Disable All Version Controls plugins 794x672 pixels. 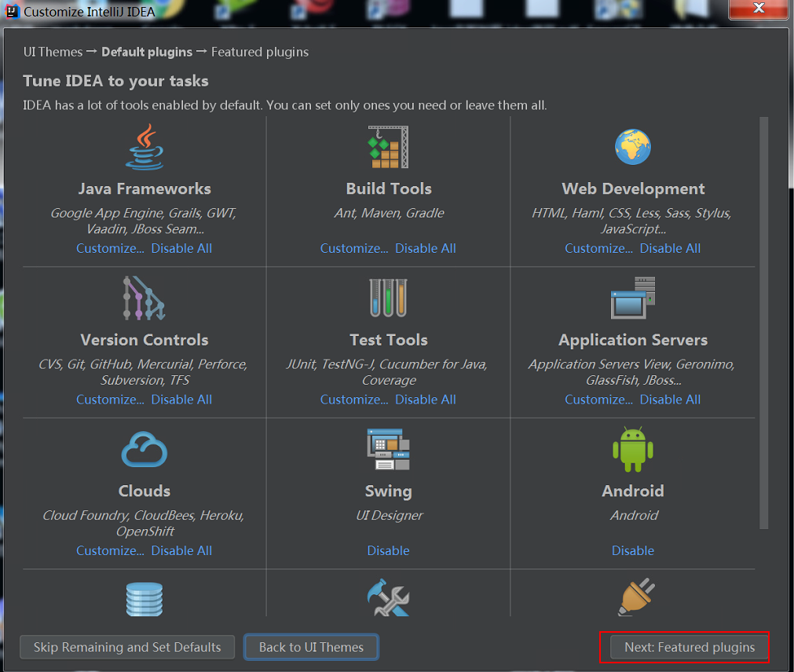pos(181,400)
